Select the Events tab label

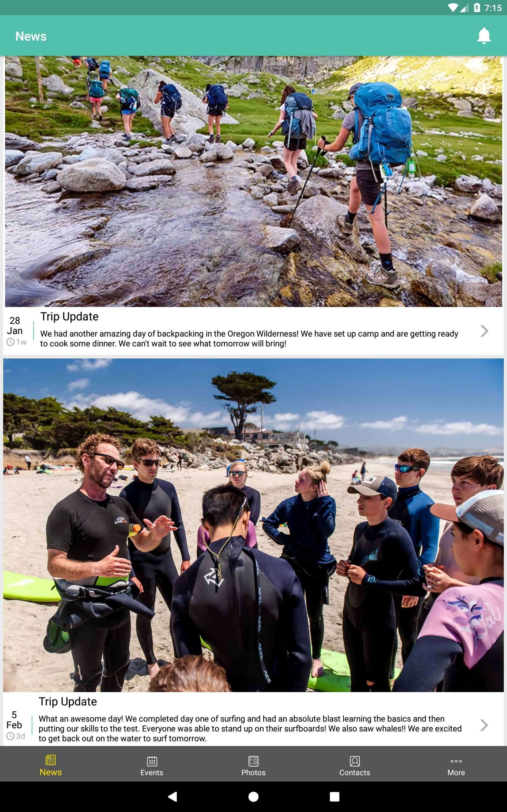click(152, 772)
